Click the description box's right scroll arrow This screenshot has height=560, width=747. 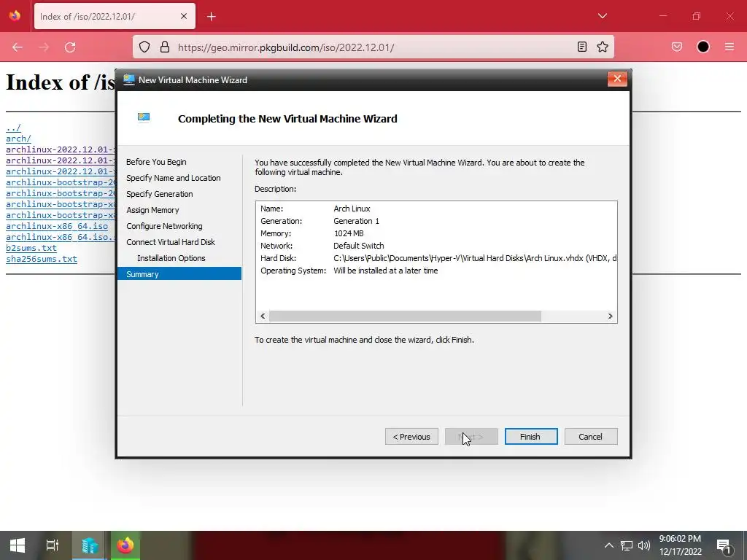click(x=611, y=316)
